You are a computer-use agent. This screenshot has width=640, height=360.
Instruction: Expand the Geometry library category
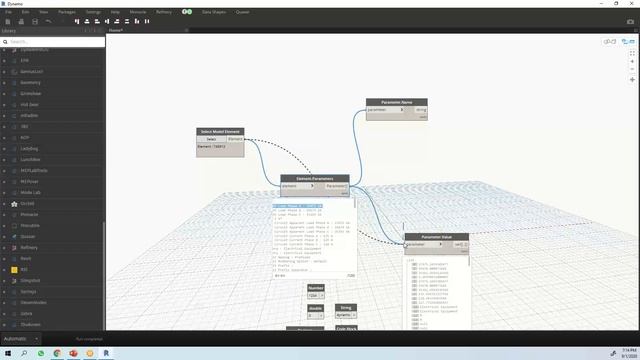coord(31,82)
